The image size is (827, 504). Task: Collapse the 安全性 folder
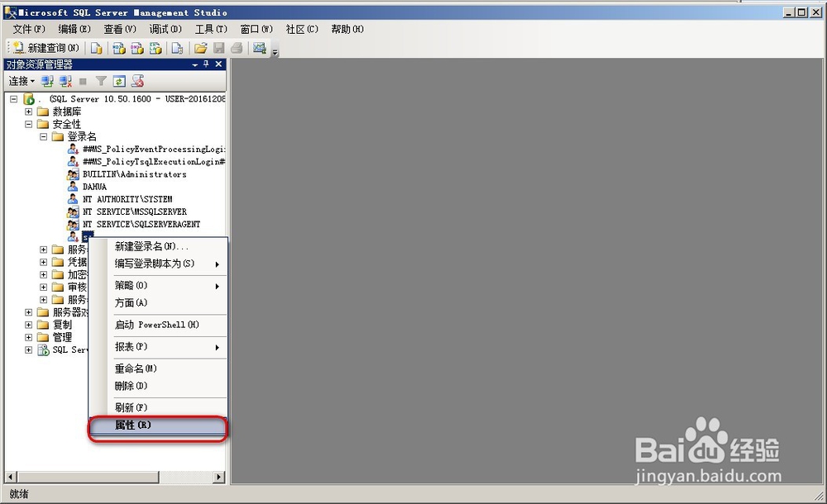[x=28, y=124]
